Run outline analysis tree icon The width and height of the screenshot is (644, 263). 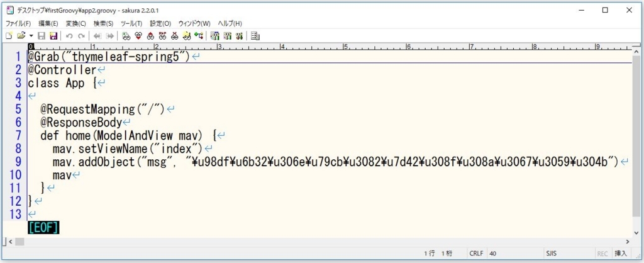click(199, 36)
